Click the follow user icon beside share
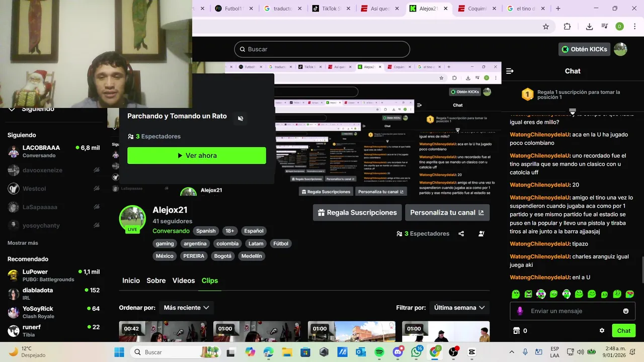644x362 pixels. 481,234
